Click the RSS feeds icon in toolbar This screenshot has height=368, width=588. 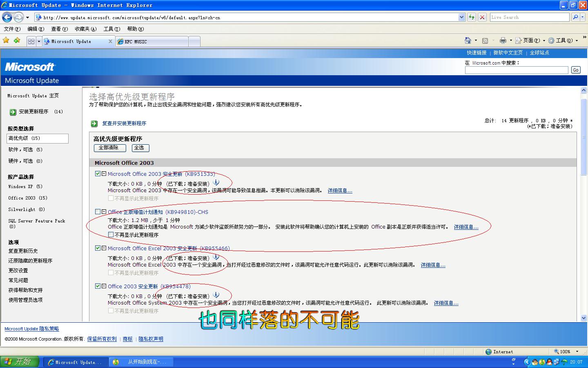point(485,40)
